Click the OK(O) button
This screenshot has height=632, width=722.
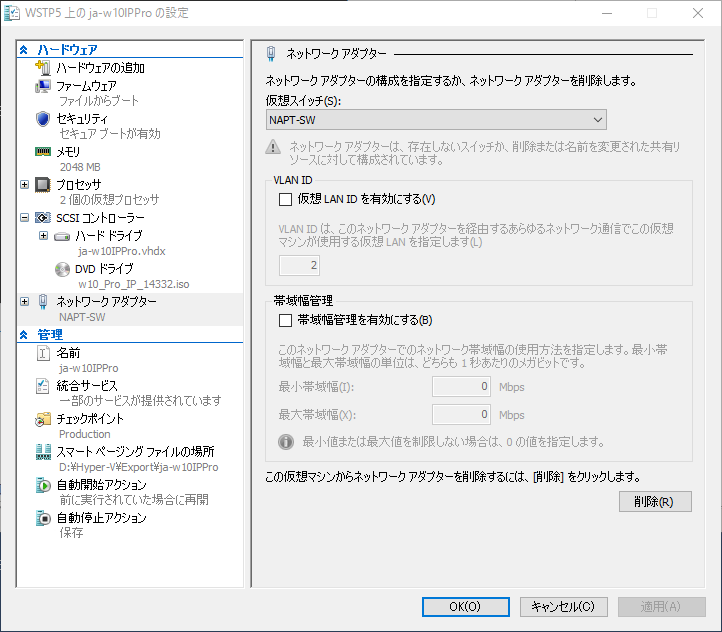466,607
